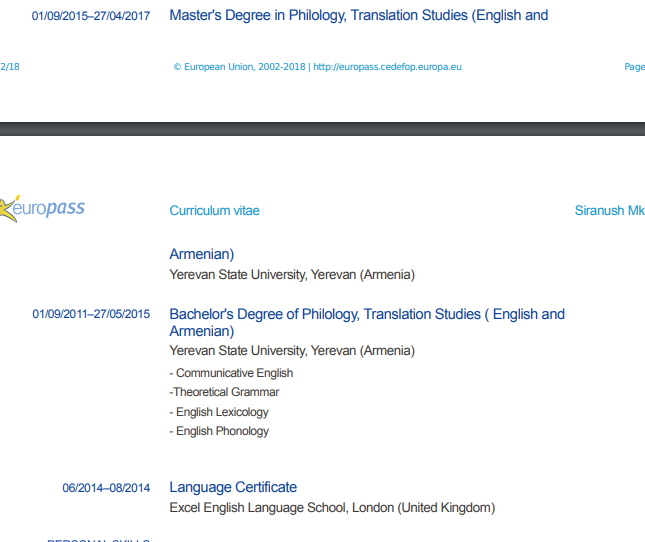This screenshot has width=645, height=542.
Task: Click the 2/18 date footer text
Action: point(10,67)
